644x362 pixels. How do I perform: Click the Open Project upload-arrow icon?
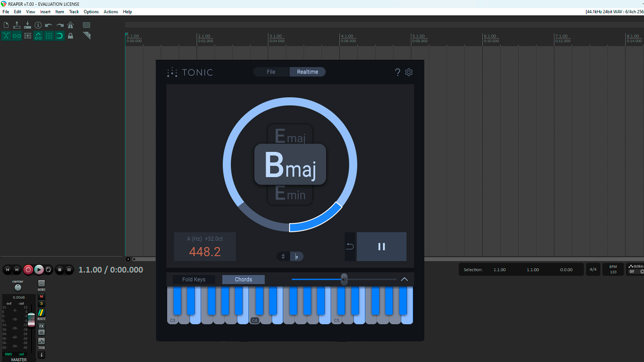[17, 25]
